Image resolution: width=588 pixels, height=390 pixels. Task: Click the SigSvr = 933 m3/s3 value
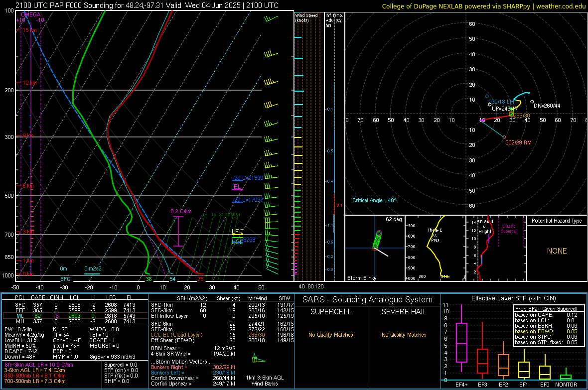pyautogui.click(x=113, y=357)
